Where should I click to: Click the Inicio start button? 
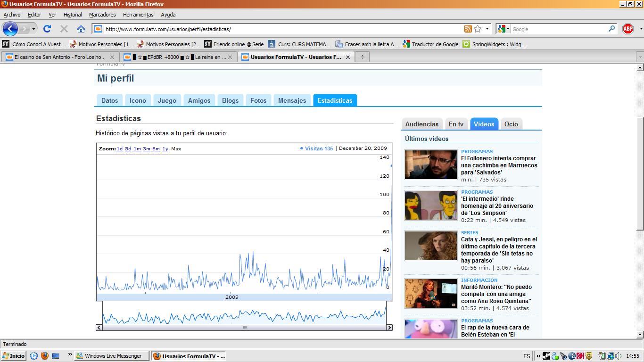click(14, 356)
